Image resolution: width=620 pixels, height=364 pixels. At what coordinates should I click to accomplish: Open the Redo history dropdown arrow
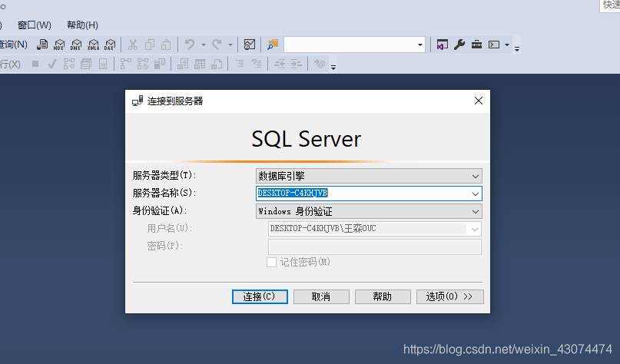230,45
